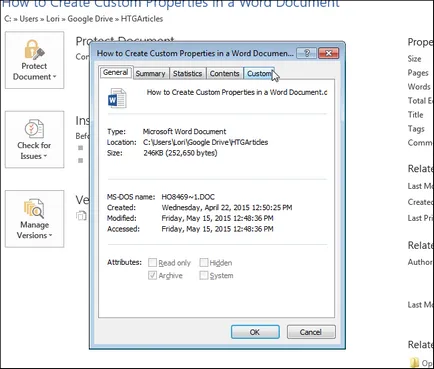This screenshot has height=369, width=434.
Task: Open the Manage Versions dropdown arrow
Action: pos(50,236)
